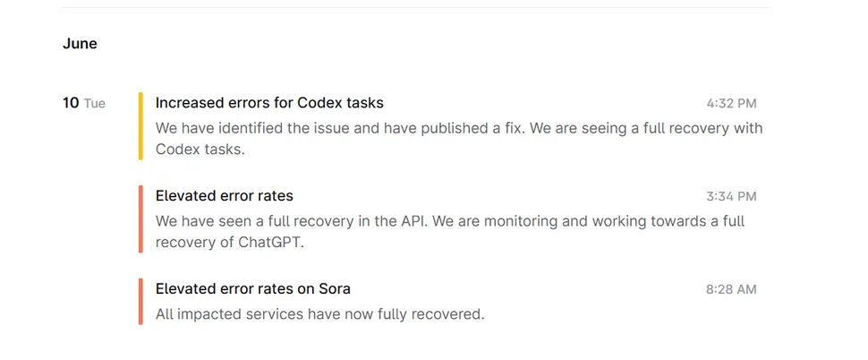868x360 pixels.
Task: Open the "Elevated error rates" incident from 3:34 PM
Action: pyautogui.click(x=224, y=196)
